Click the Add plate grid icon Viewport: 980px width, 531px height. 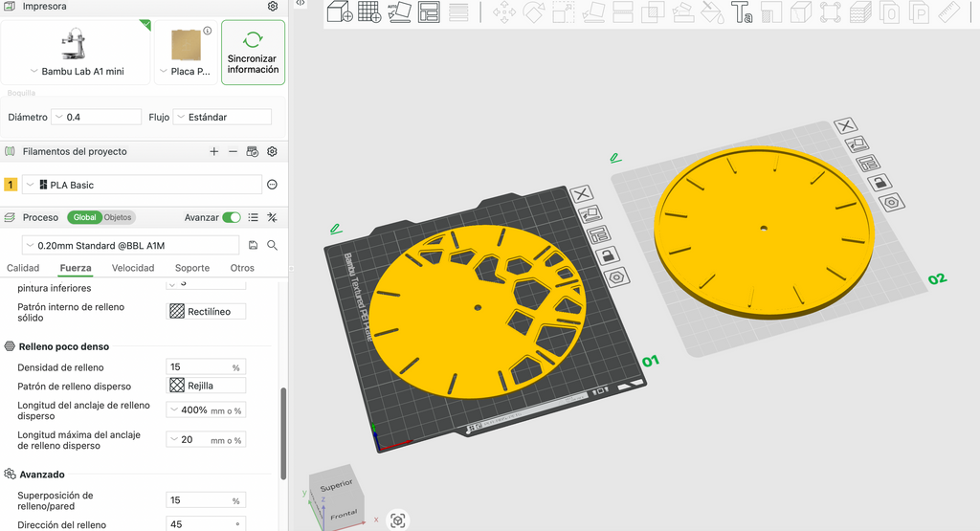368,11
